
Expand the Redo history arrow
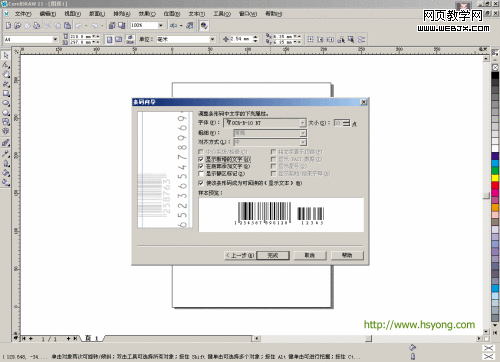[x=102, y=25]
